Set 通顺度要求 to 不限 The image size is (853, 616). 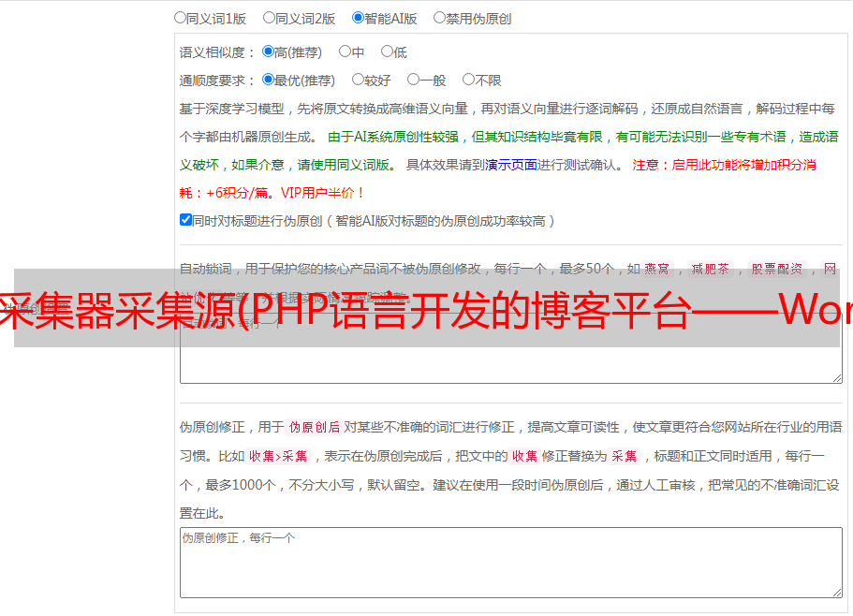(x=468, y=80)
